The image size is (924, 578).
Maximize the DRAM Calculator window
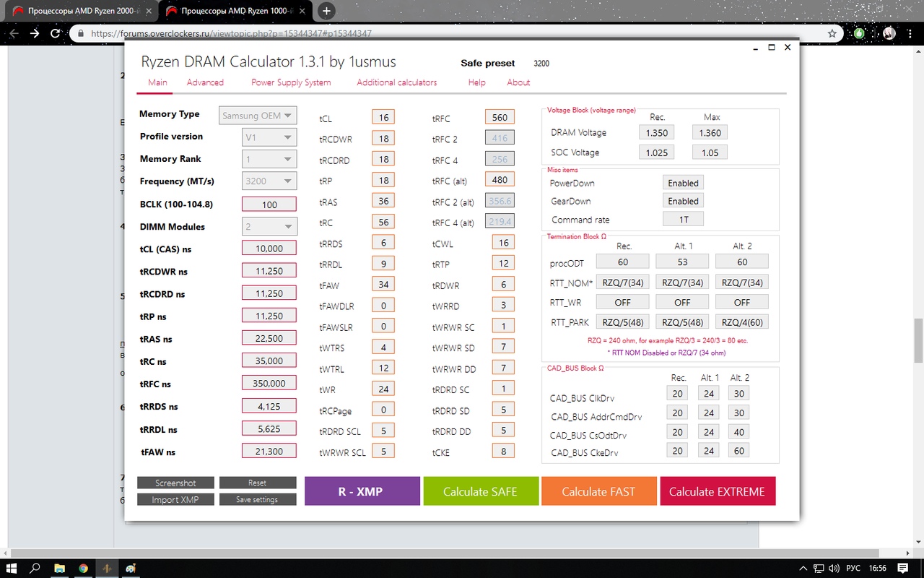[772, 48]
